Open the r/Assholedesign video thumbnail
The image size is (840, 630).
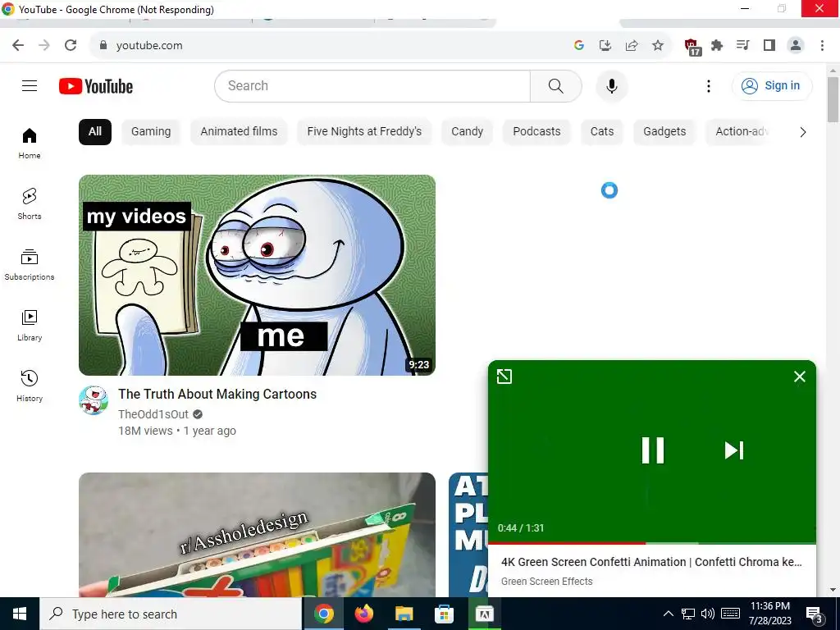point(257,535)
